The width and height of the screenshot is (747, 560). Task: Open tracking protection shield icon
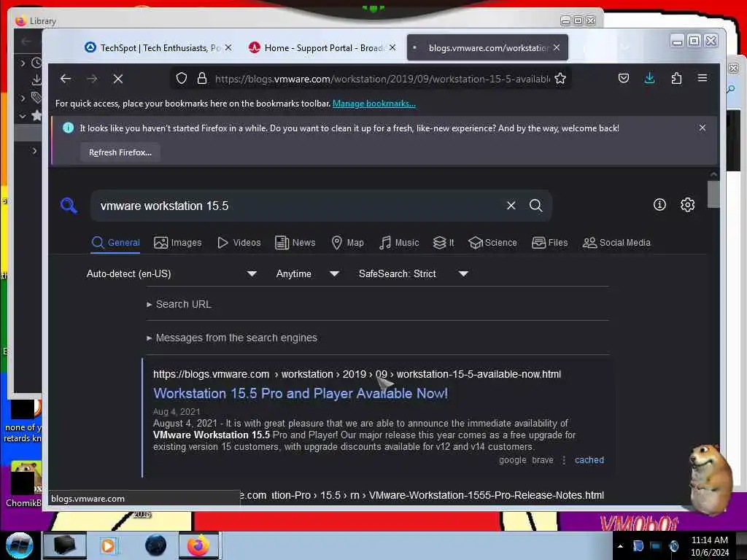click(x=181, y=79)
